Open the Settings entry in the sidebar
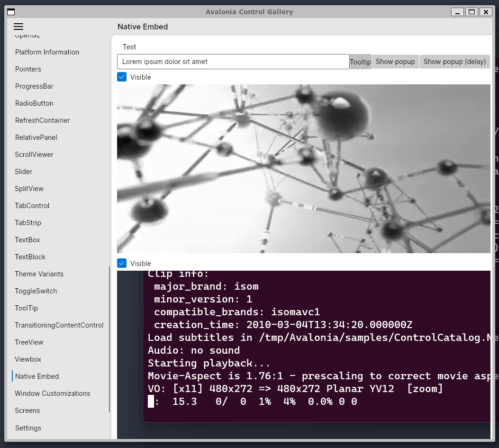The width and height of the screenshot is (499, 448). click(28, 428)
